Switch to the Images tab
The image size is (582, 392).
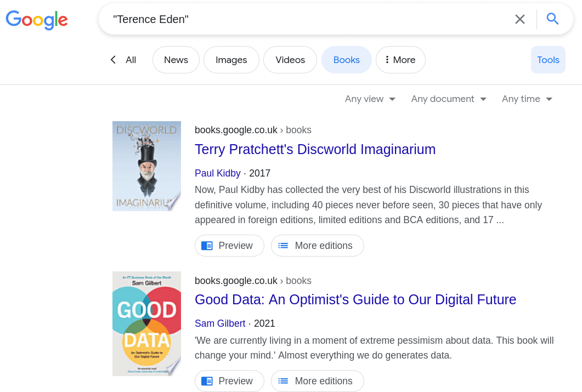tap(231, 60)
